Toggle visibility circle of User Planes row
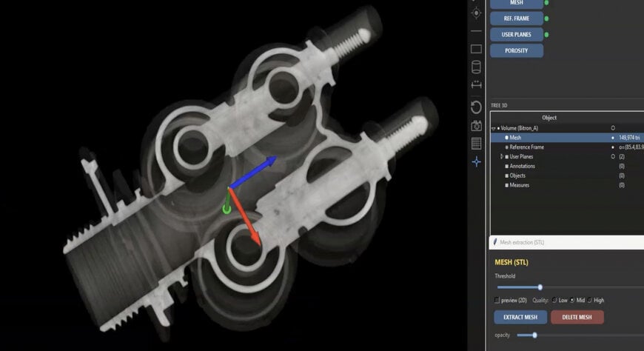 [613, 156]
